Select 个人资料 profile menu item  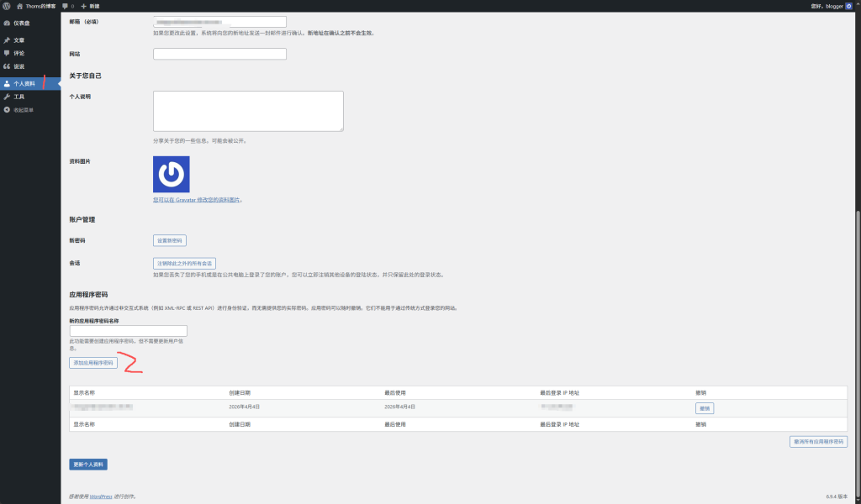[x=24, y=83]
